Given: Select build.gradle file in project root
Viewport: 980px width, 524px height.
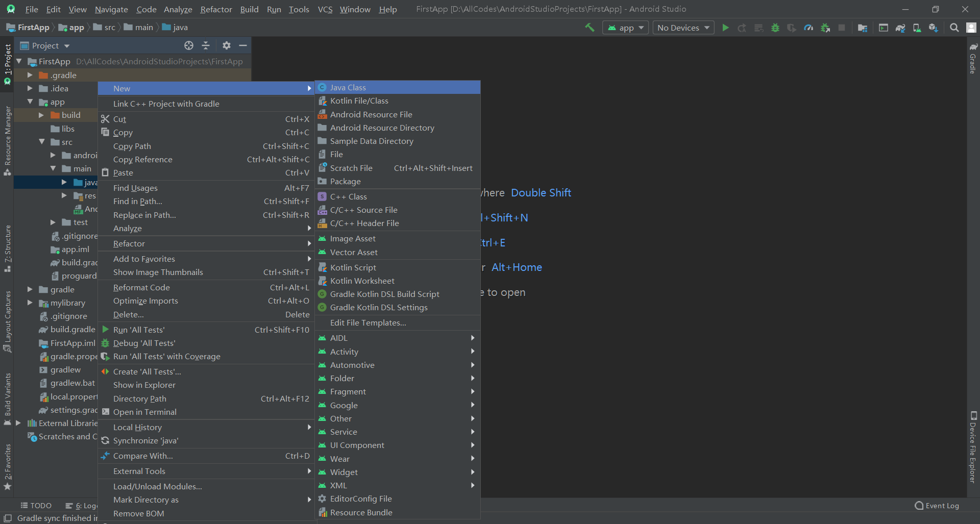Looking at the screenshot, I should click(x=67, y=330).
